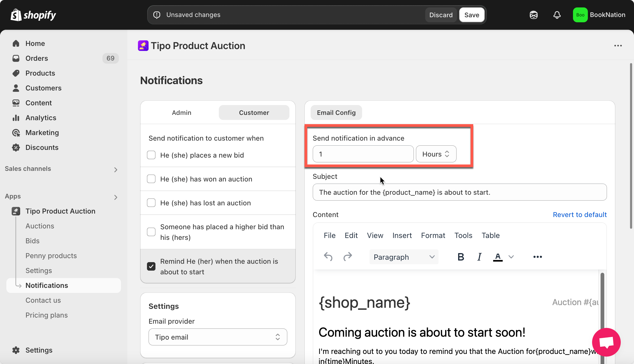634x364 pixels.
Task: Click the email Subject input field
Action: [459, 192]
